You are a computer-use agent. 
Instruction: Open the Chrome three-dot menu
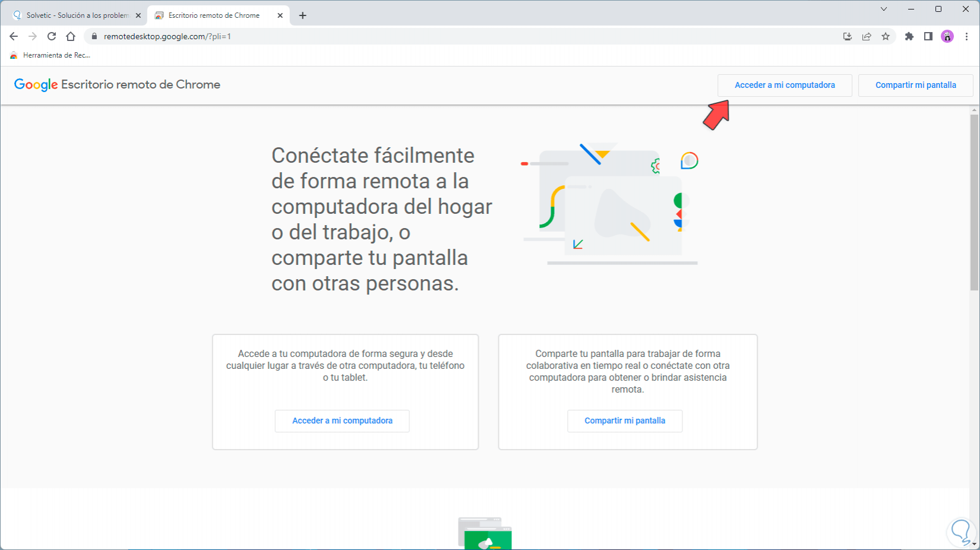pos(966,36)
